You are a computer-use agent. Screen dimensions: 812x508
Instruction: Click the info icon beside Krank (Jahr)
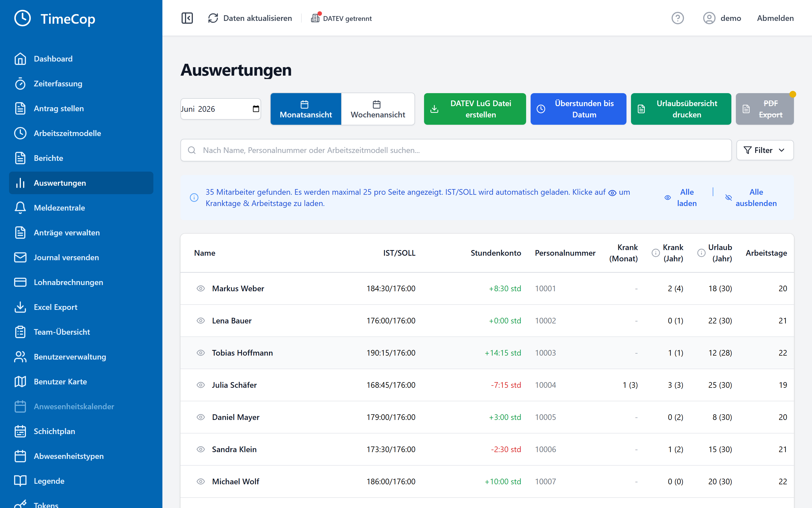click(655, 253)
